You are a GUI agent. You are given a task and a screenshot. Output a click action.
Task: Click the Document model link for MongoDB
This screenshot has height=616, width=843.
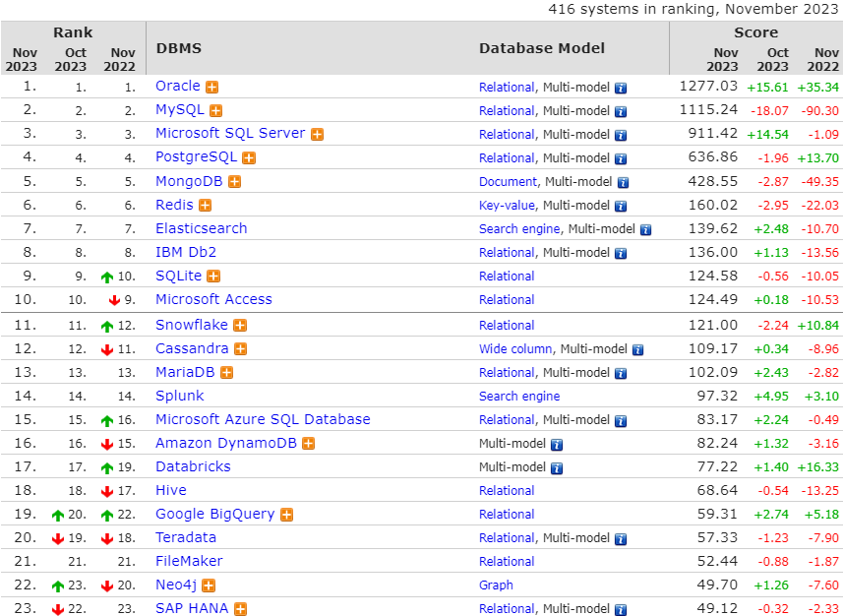click(508, 182)
